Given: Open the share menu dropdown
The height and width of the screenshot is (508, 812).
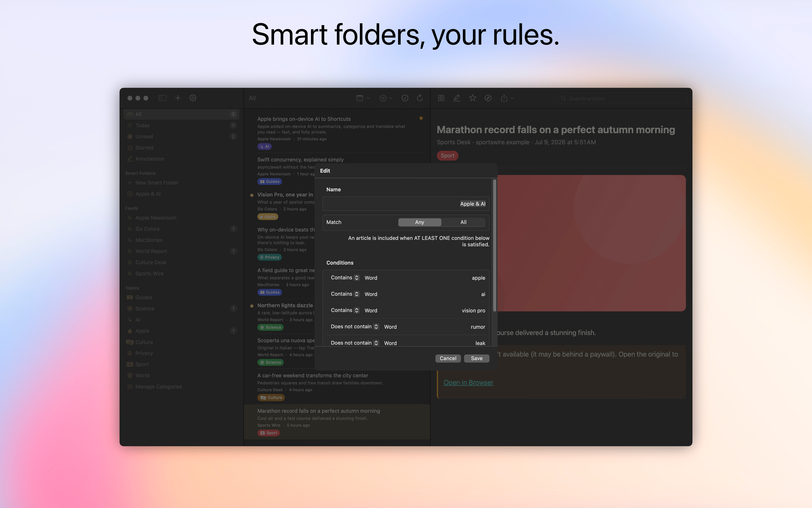Looking at the screenshot, I should coord(507,98).
